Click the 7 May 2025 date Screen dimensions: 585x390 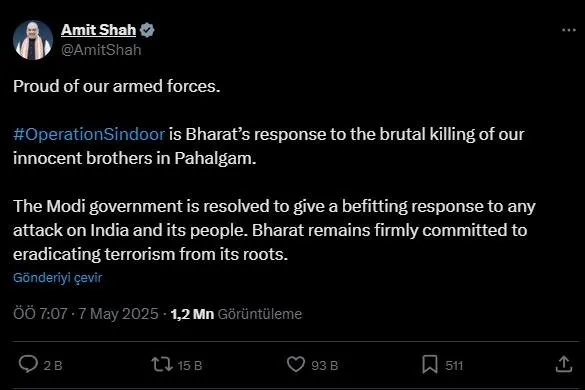point(119,314)
